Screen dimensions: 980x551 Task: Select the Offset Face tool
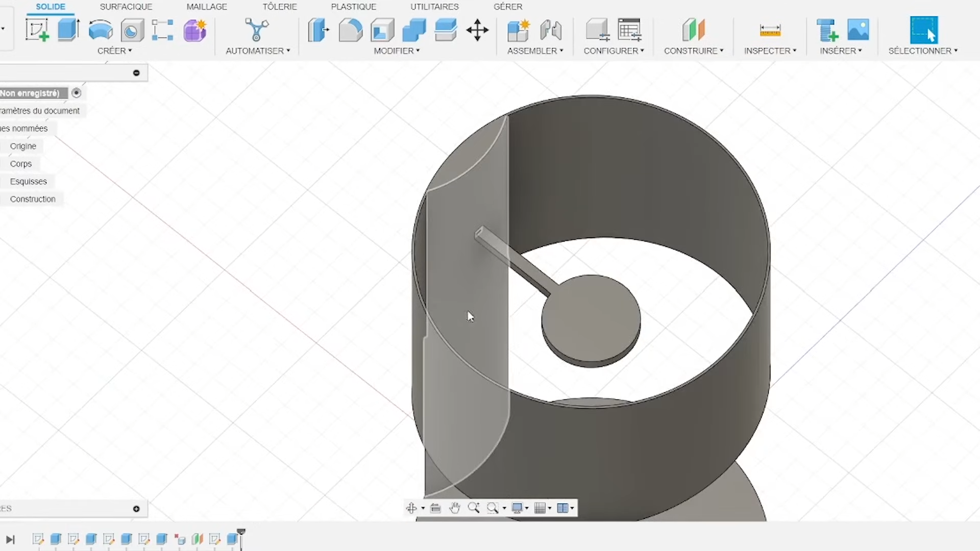[x=446, y=30]
